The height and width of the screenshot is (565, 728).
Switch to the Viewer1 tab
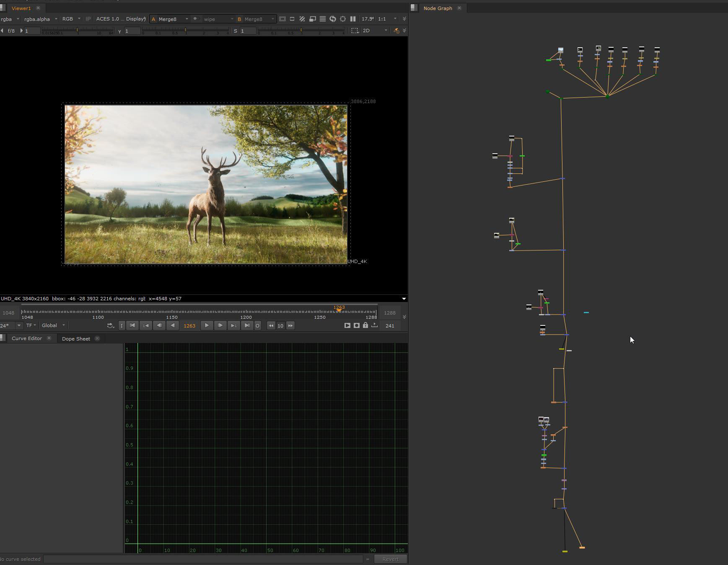[x=21, y=8]
